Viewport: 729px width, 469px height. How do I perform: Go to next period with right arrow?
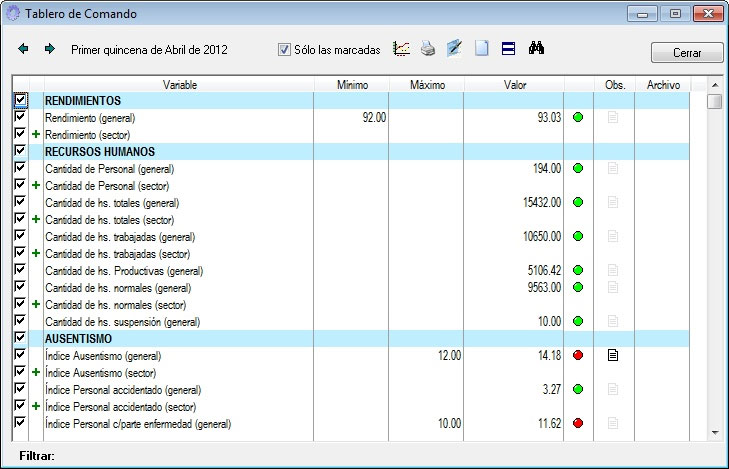[49, 49]
